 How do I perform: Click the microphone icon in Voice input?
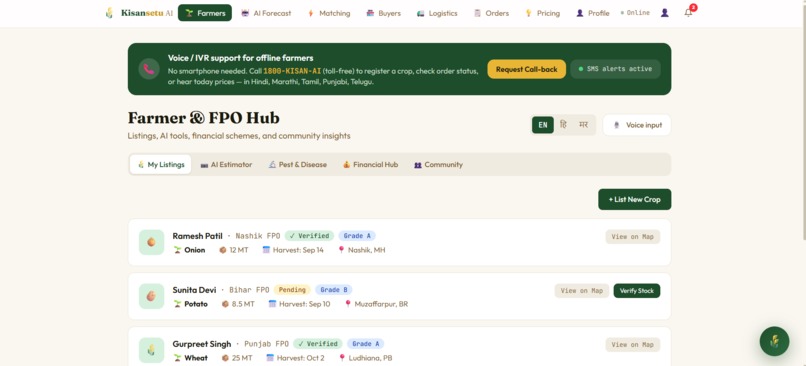pos(617,125)
